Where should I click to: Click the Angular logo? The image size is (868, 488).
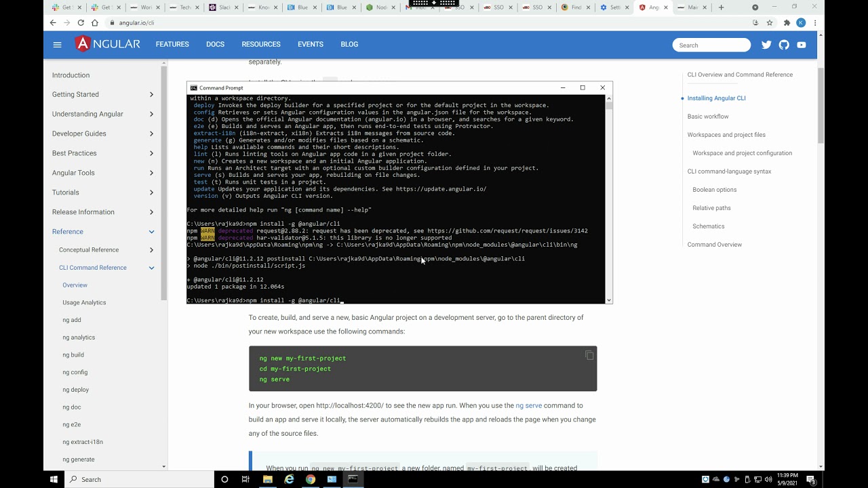(x=108, y=44)
